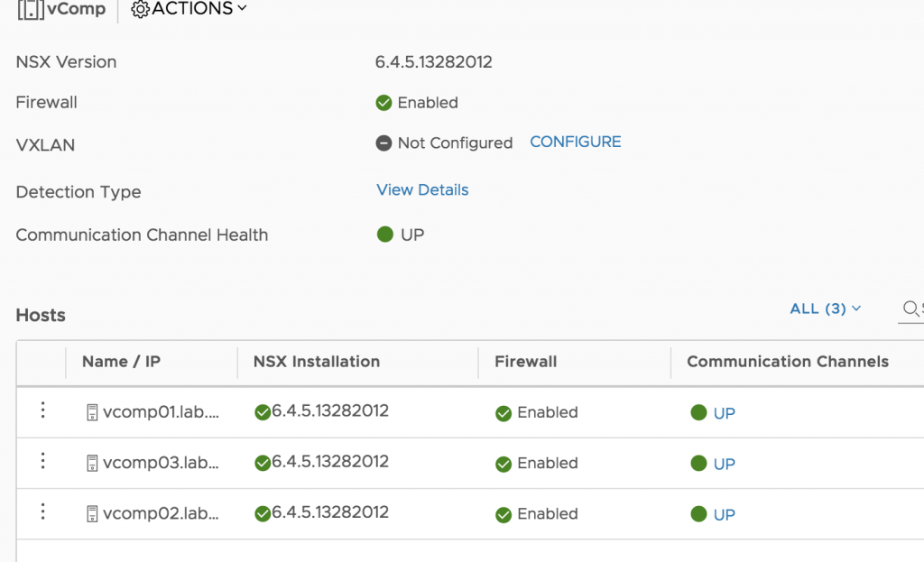Click the vComp cluster icon

31,9
